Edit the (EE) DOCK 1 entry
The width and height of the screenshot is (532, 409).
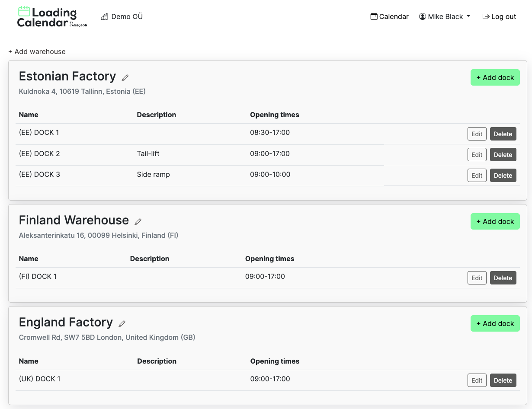477,134
